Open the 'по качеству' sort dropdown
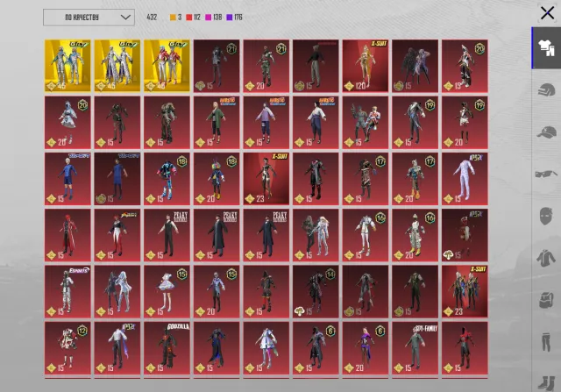The height and width of the screenshot is (392, 561). pos(89,18)
